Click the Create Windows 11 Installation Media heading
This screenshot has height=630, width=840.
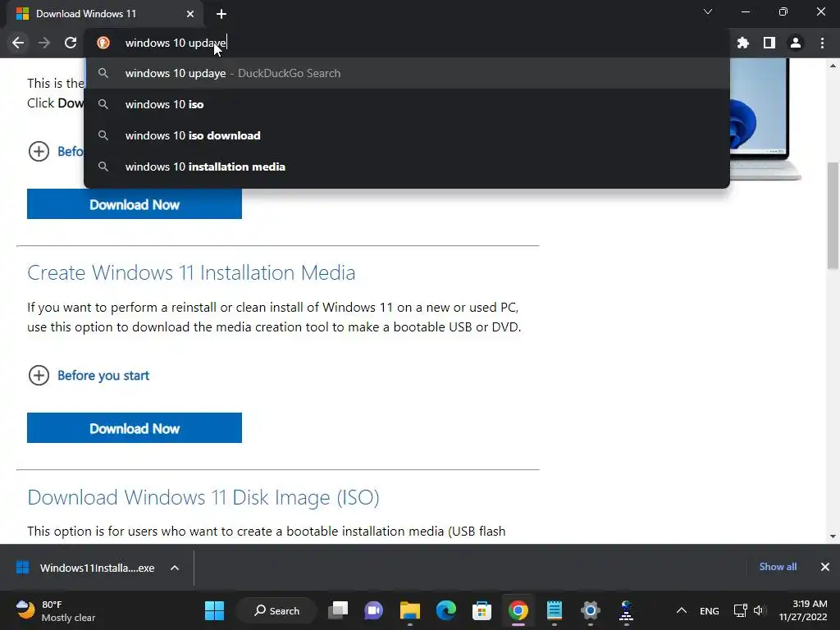pyautogui.click(x=191, y=272)
